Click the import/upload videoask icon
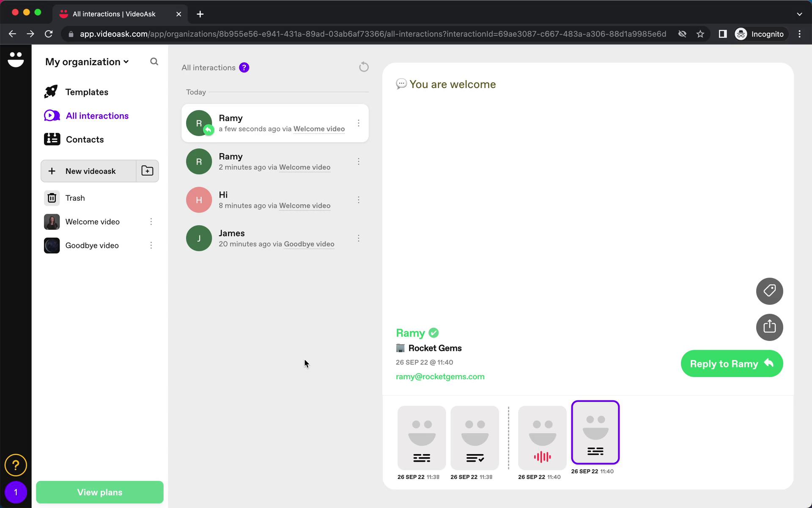 148,170
